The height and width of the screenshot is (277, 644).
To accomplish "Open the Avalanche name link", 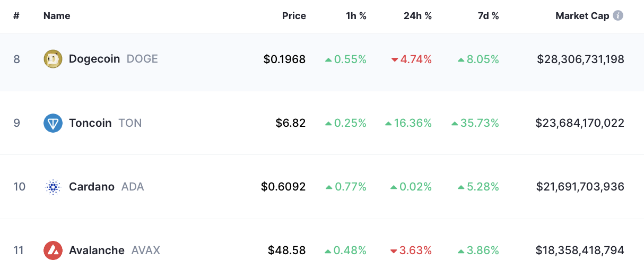I will pyautogui.click(x=97, y=250).
